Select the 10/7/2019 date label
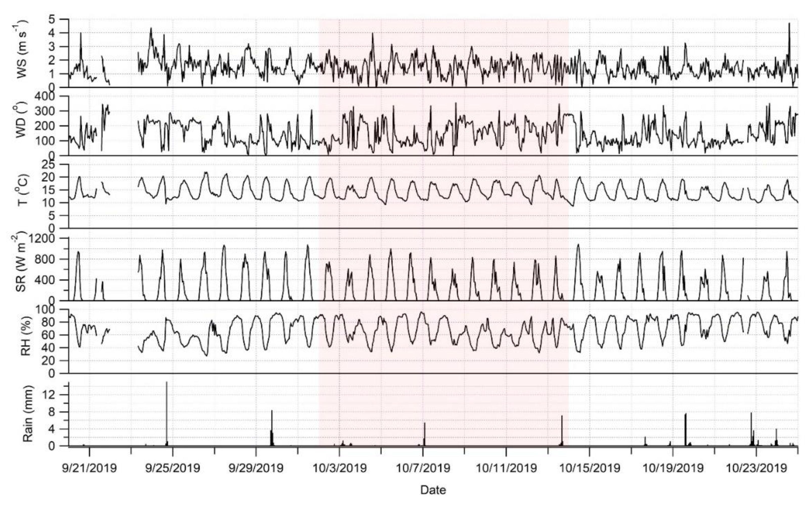Image resolution: width=812 pixels, height=505 pixels. pyautogui.click(x=423, y=468)
